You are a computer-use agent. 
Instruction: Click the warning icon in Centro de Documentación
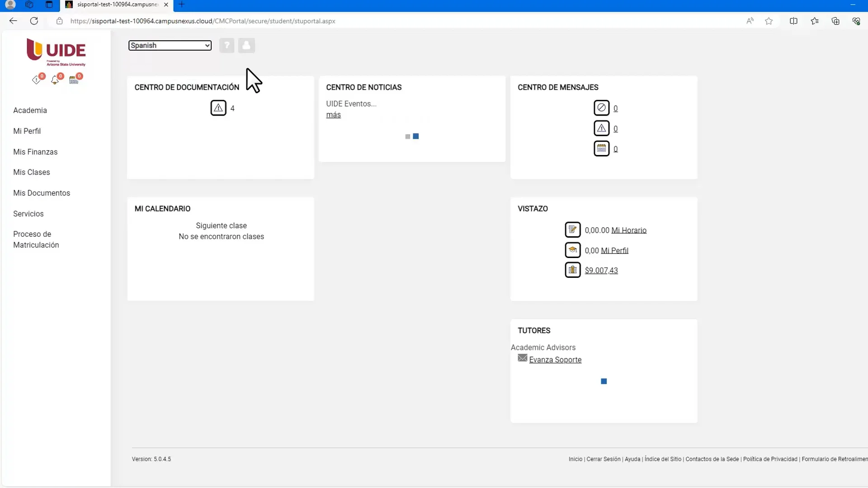[x=218, y=108]
